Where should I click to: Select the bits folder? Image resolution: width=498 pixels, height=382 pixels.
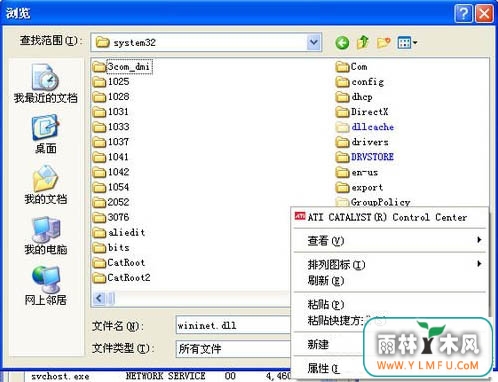click(x=111, y=247)
